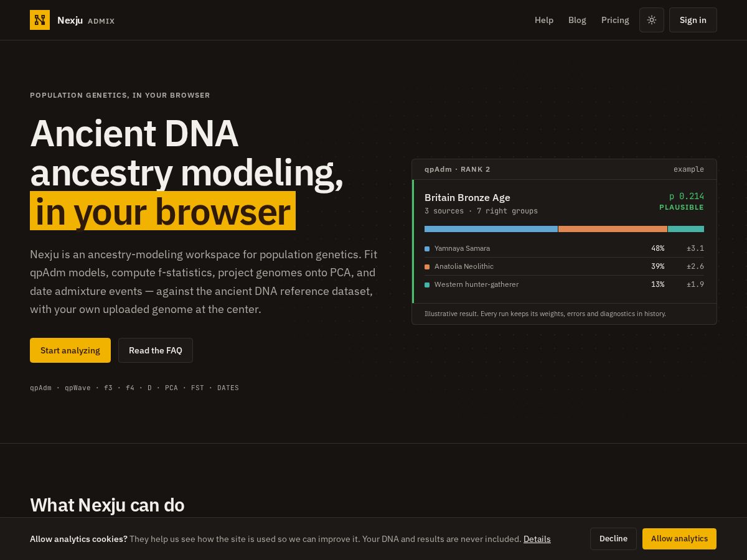The height and width of the screenshot is (560, 747).
Task: Open the Help page
Action: 544,20
